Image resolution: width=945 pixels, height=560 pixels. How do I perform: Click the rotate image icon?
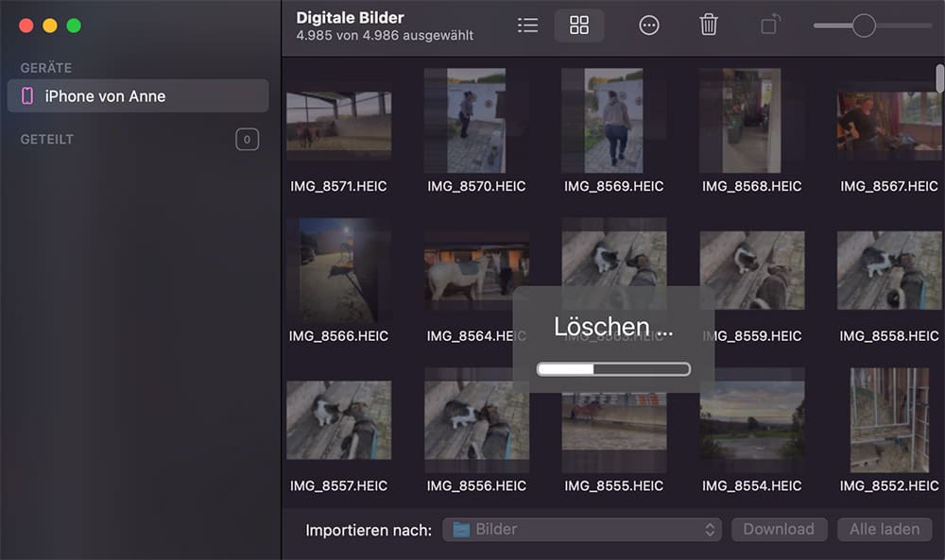770,25
